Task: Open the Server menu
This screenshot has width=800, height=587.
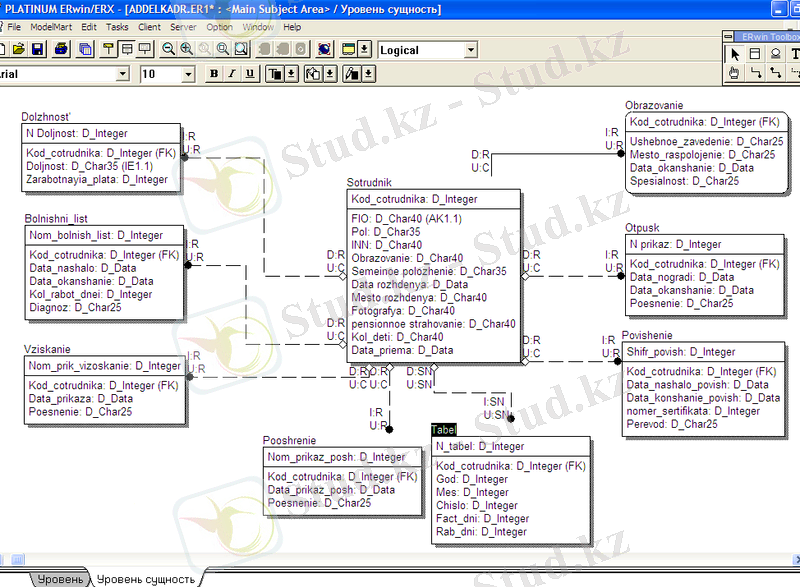Action: coord(183,27)
